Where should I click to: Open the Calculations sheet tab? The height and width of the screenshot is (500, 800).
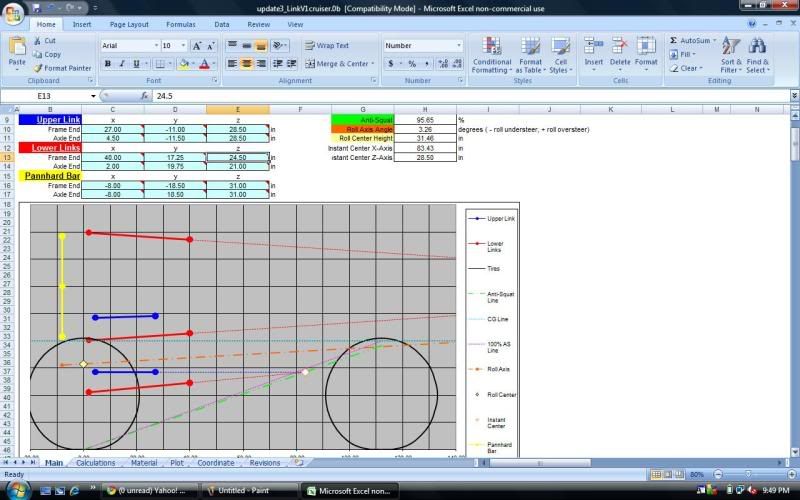click(x=96, y=463)
